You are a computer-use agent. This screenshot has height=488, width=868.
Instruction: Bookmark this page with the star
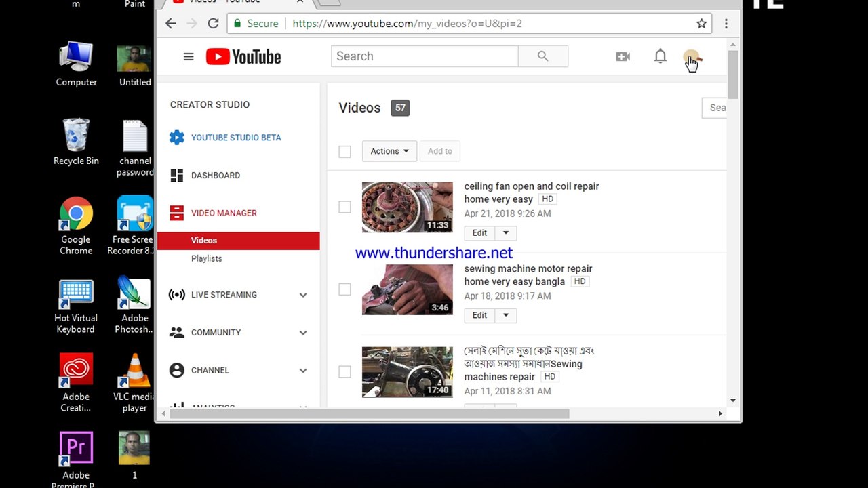[x=702, y=24]
